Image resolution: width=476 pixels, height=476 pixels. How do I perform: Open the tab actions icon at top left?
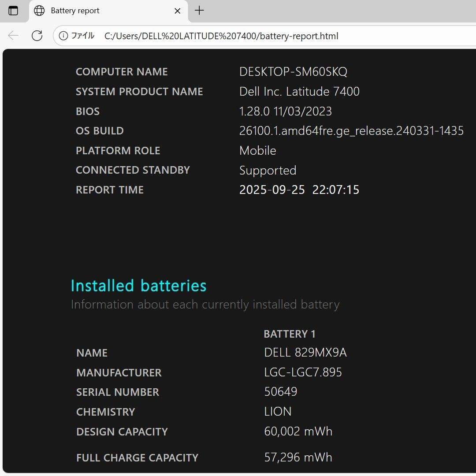[x=14, y=11]
